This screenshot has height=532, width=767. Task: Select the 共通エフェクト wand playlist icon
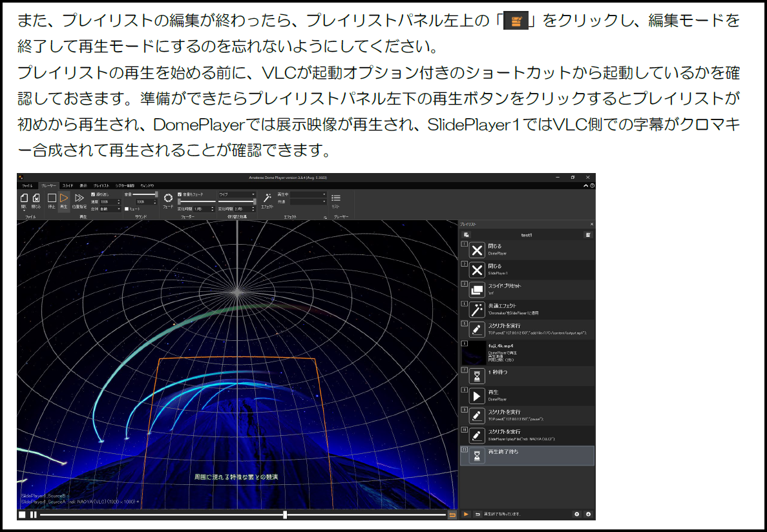(477, 310)
